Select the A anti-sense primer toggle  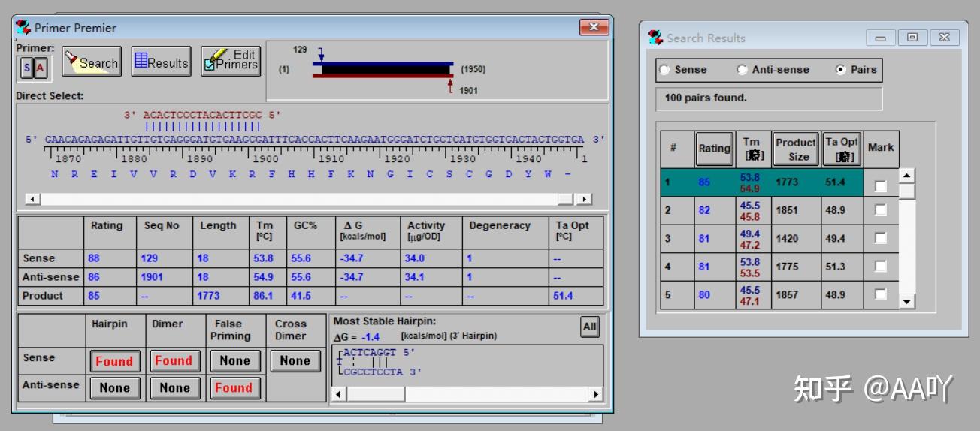tap(41, 68)
